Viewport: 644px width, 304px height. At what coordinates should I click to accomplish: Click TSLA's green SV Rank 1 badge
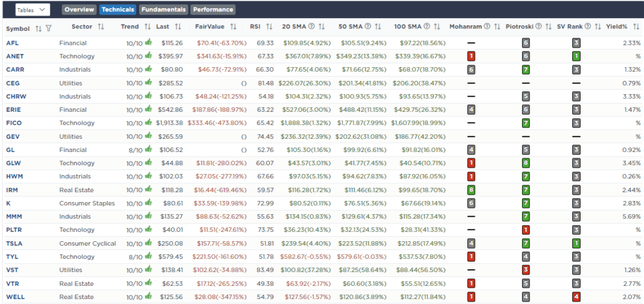tap(577, 244)
